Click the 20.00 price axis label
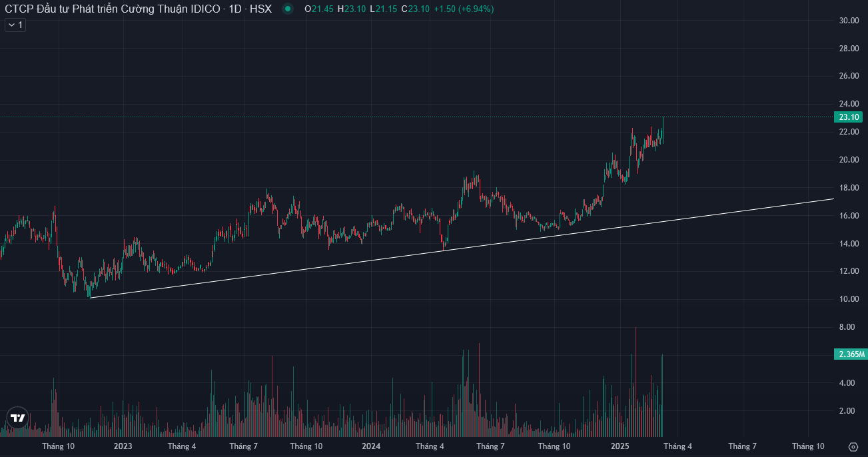Viewport: 868px width, 457px height. click(849, 160)
